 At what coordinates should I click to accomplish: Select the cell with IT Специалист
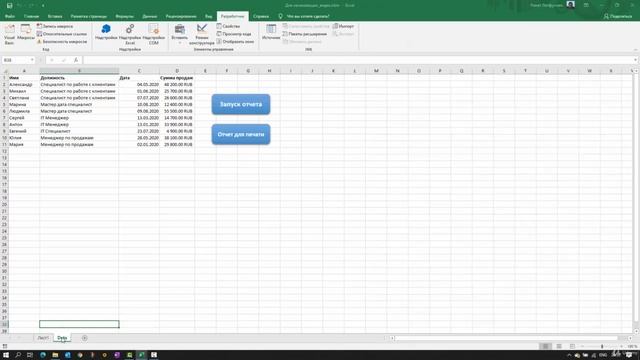79,131
